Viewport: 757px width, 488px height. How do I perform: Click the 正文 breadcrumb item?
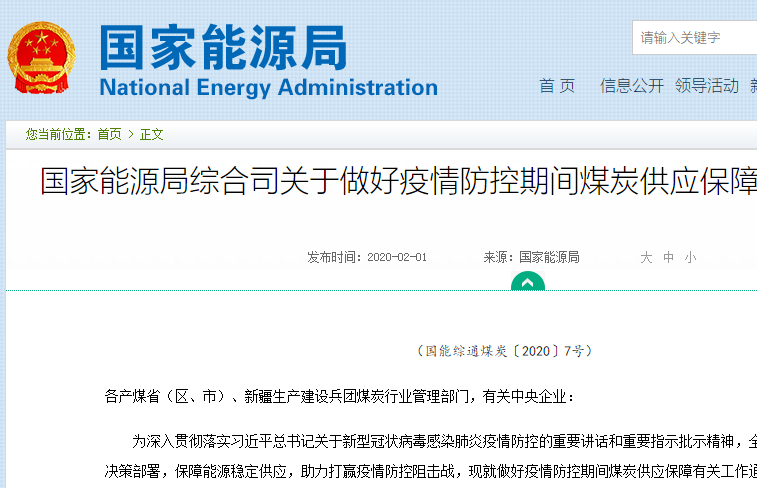point(152,134)
